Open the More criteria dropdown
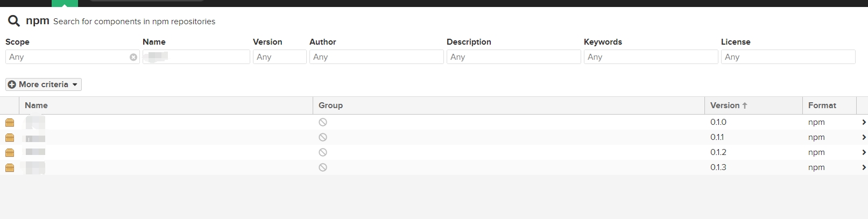Screen dimensions: 868x219 (44, 84)
